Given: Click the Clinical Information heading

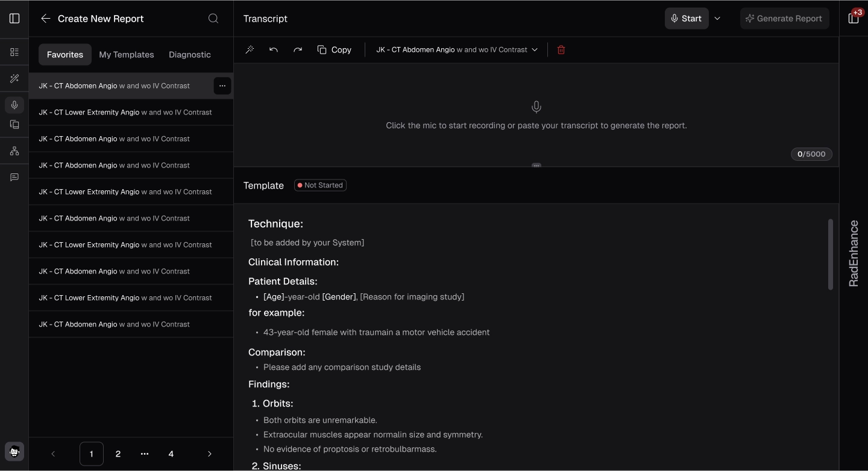Looking at the screenshot, I should click(294, 262).
